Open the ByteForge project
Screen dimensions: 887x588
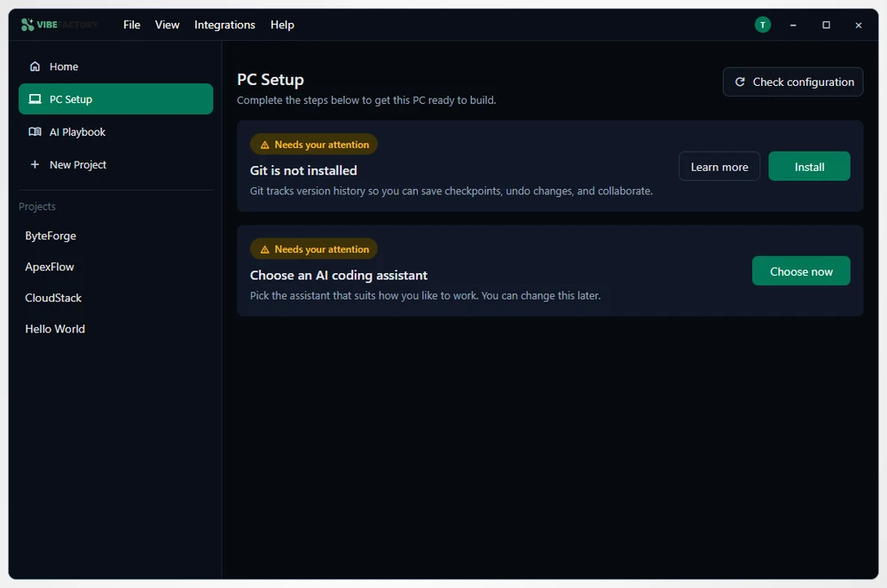coord(115,236)
